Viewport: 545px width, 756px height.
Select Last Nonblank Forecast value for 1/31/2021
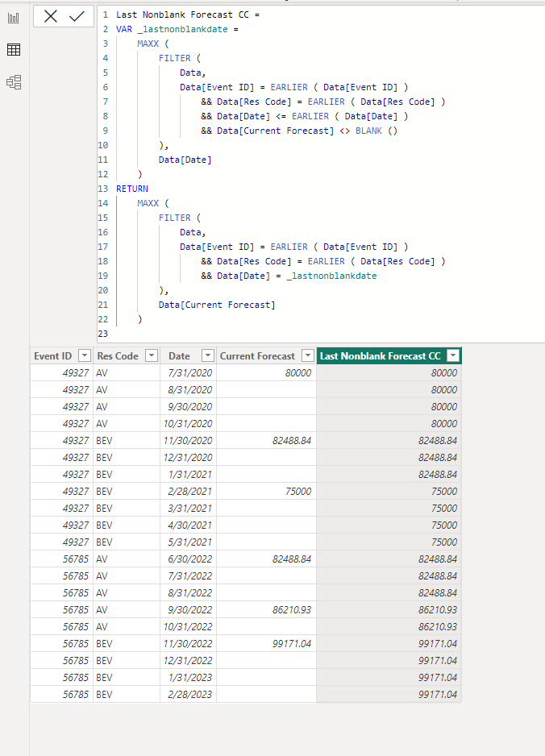coord(389,474)
